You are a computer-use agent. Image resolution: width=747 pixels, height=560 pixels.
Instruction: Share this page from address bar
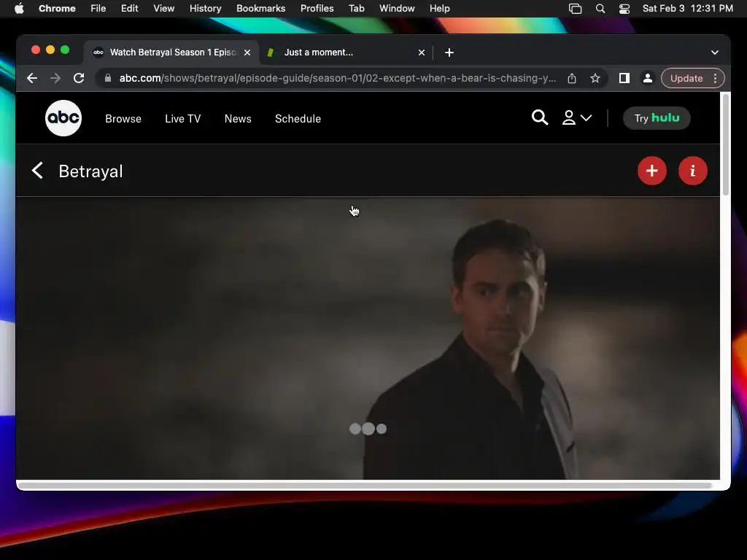pos(572,78)
